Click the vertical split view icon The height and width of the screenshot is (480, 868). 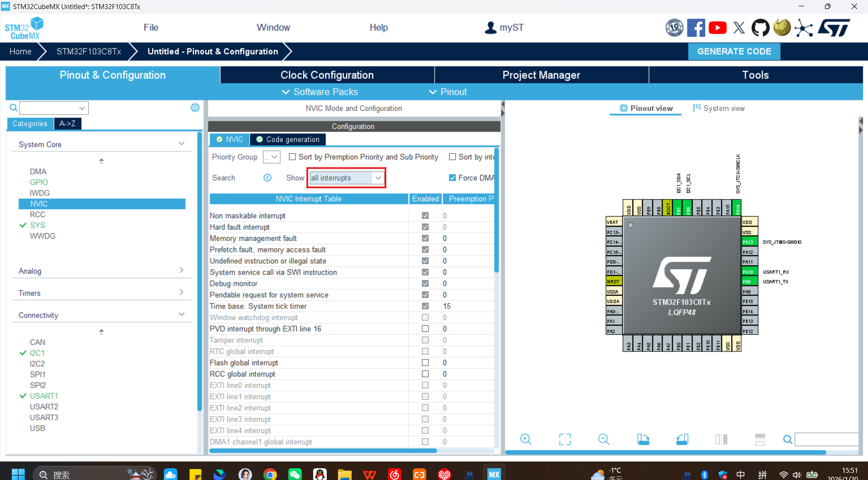[721, 439]
